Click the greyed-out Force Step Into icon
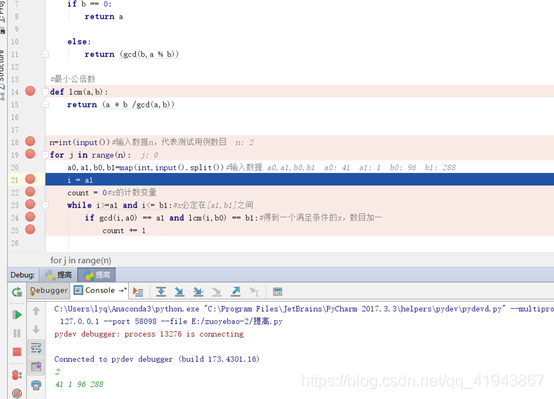Image resolution: width=554 pixels, height=399 pixels. click(217, 292)
